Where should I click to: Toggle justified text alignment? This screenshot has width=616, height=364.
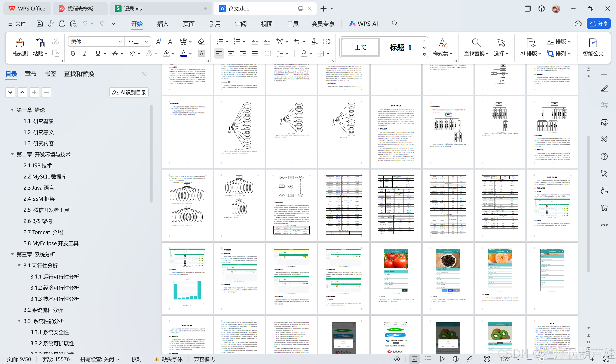pos(255,53)
